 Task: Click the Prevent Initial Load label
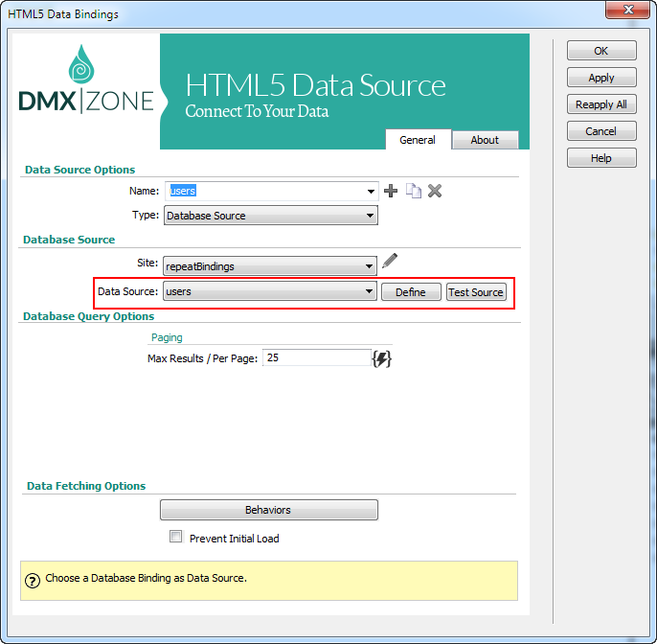pyautogui.click(x=235, y=539)
